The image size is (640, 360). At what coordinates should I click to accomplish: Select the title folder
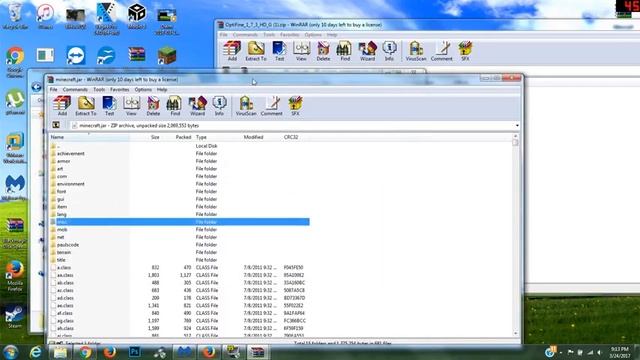coord(61,260)
